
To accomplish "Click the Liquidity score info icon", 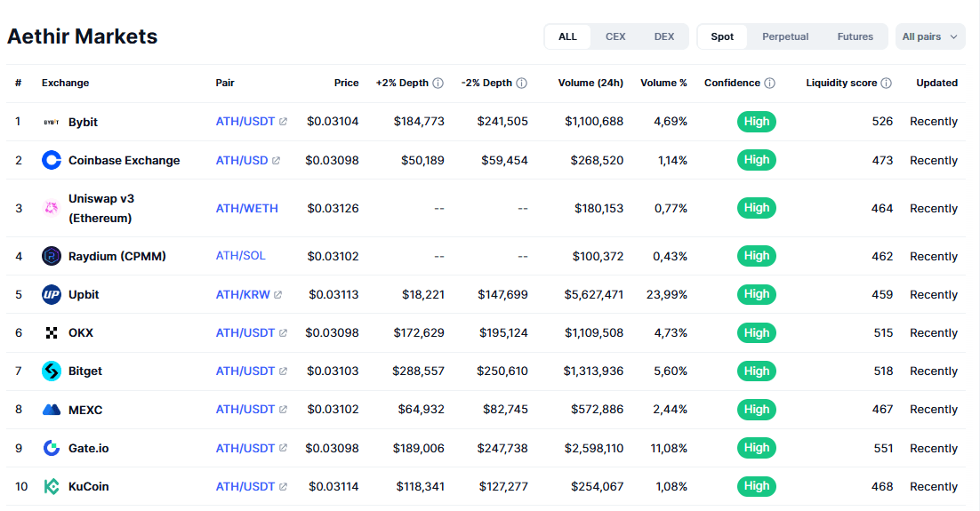I will coord(887,83).
